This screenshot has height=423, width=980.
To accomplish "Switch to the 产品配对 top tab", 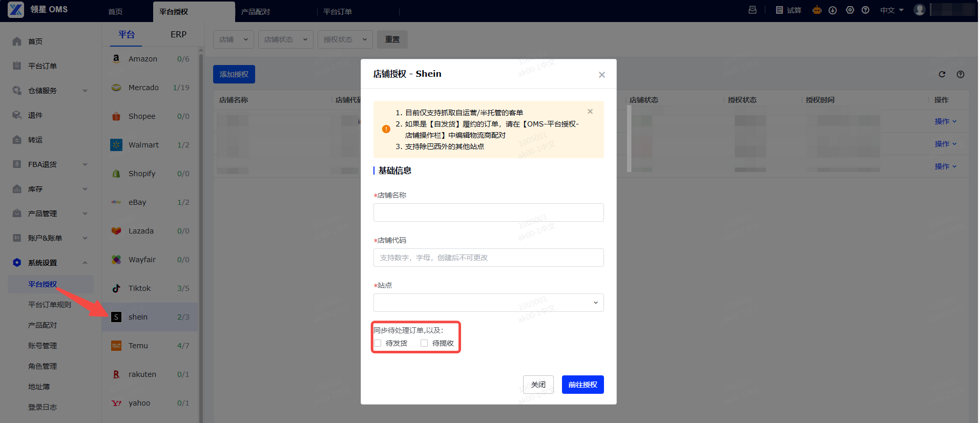I will [x=255, y=12].
